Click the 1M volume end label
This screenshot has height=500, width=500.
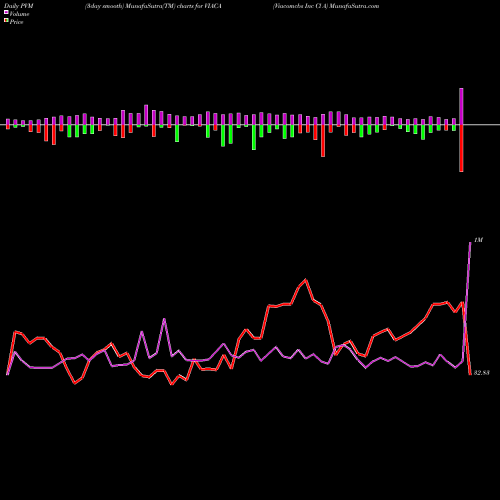478,240
